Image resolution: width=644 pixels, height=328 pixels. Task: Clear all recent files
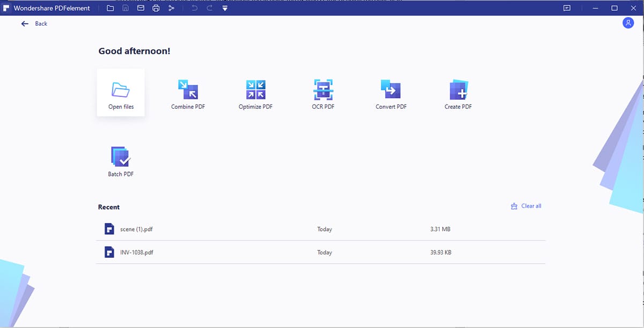526,206
